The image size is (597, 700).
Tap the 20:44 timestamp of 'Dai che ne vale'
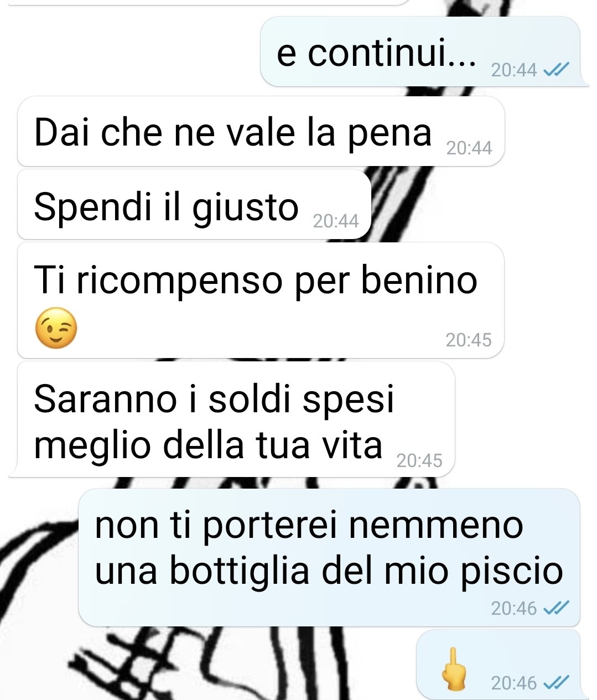click(x=469, y=148)
